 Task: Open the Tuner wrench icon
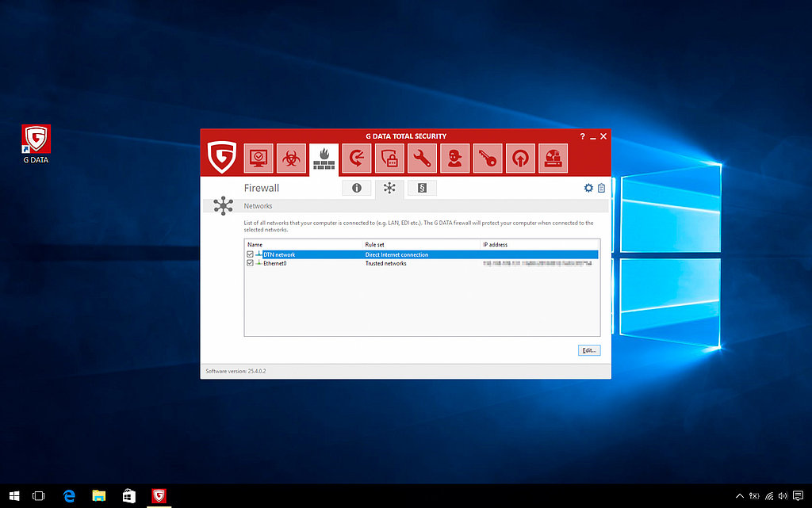[x=422, y=159]
